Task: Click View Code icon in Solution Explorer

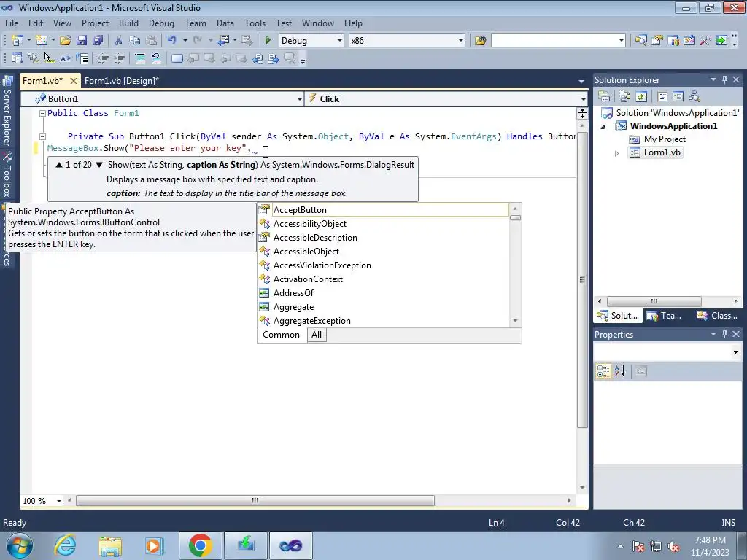Action: pyautogui.click(x=662, y=97)
